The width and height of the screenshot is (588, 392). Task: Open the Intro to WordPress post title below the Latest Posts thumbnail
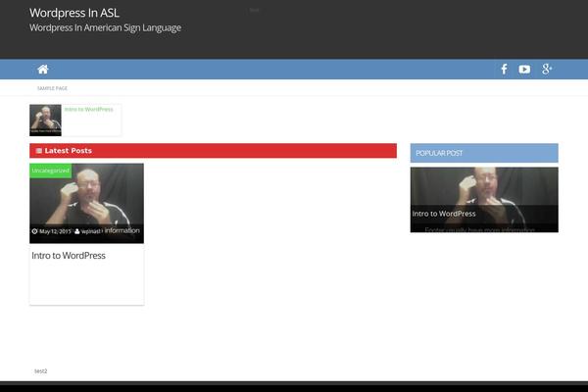[69, 256]
